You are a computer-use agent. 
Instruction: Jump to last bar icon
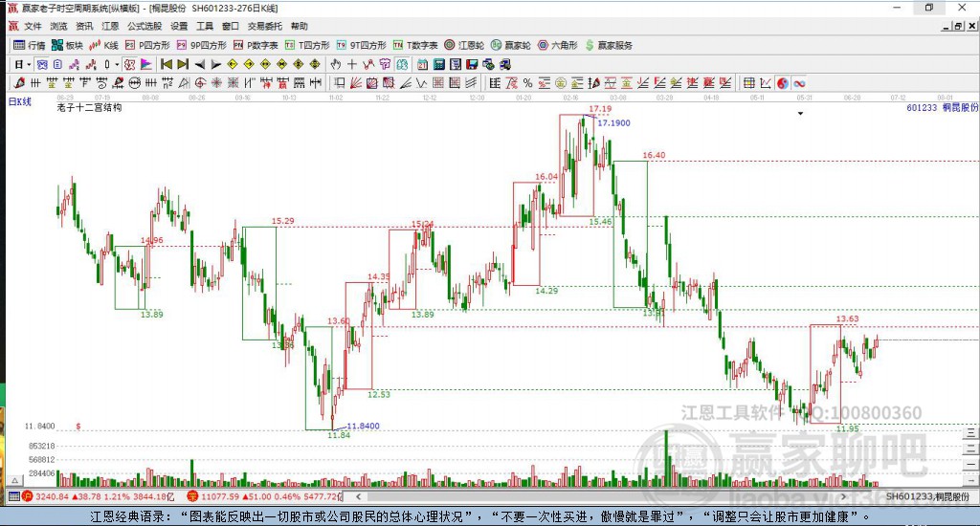pos(183,64)
